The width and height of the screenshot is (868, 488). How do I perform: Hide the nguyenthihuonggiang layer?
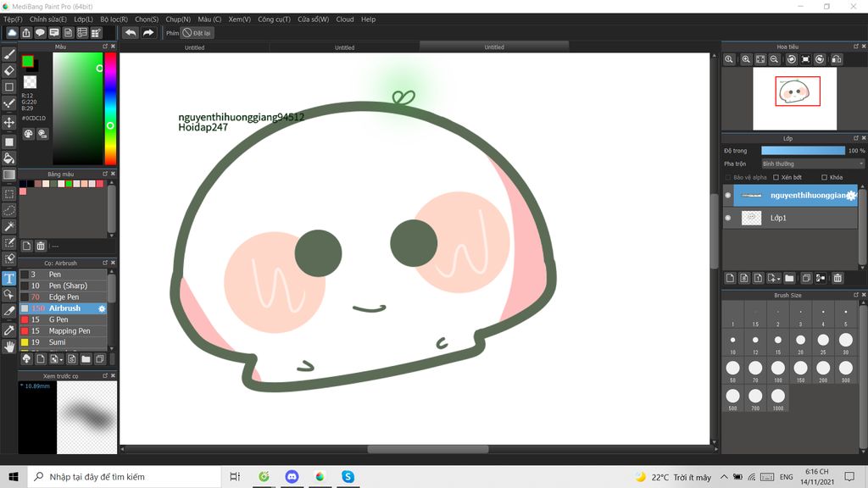click(x=728, y=196)
